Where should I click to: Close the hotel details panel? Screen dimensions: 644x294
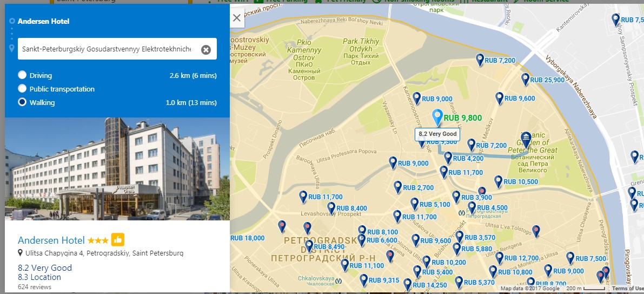(237, 18)
